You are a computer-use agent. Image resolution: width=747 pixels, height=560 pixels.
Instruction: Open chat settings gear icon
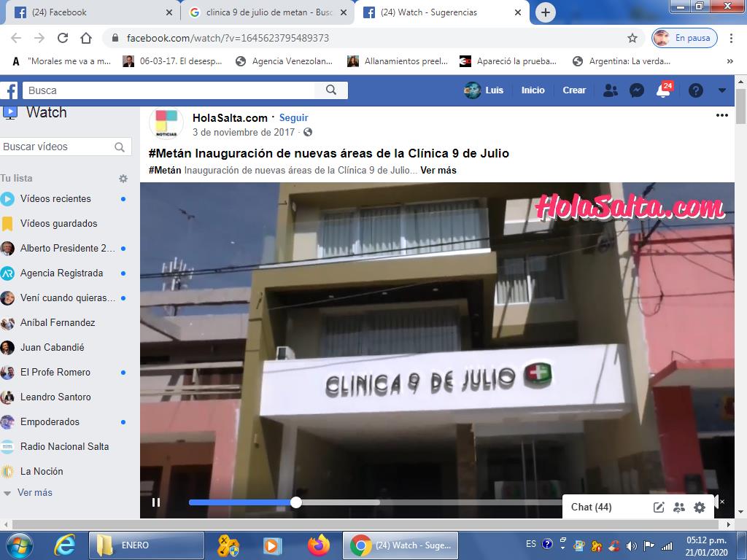click(x=700, y=507)
